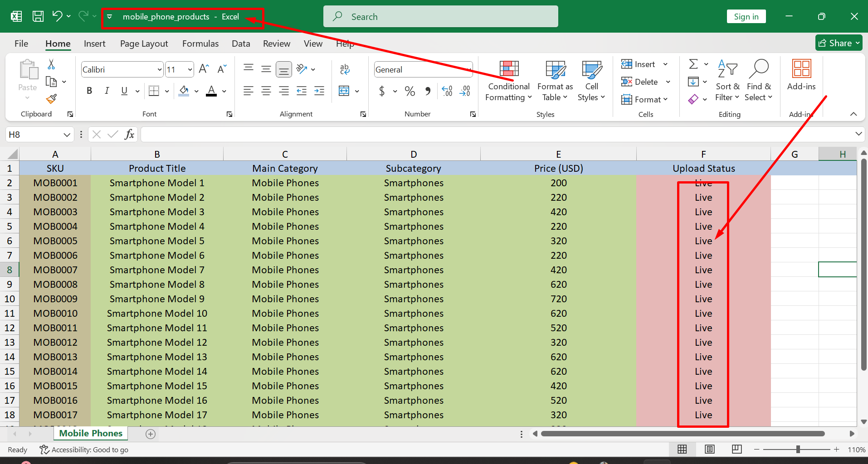Click the Share button
Viewport: 868px width, 464px height.
click(839, 43)
